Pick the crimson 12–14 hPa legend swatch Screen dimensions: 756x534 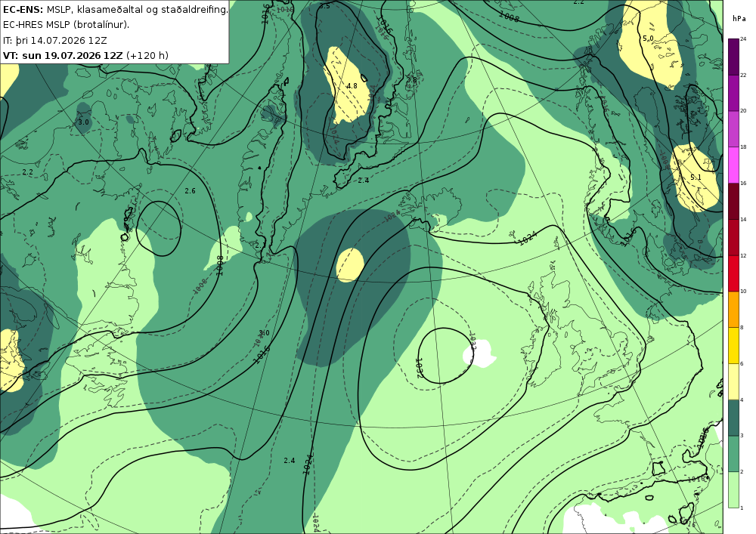pos(733,237)
